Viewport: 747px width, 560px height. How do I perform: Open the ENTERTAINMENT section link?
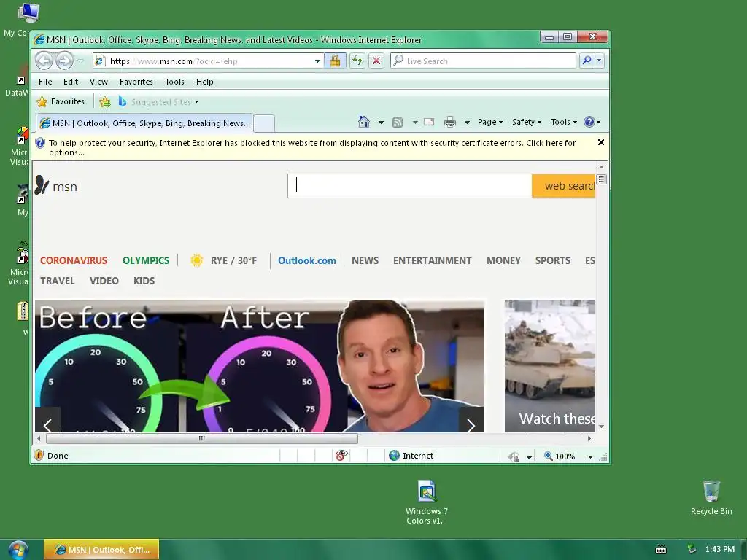click(432, 260)
